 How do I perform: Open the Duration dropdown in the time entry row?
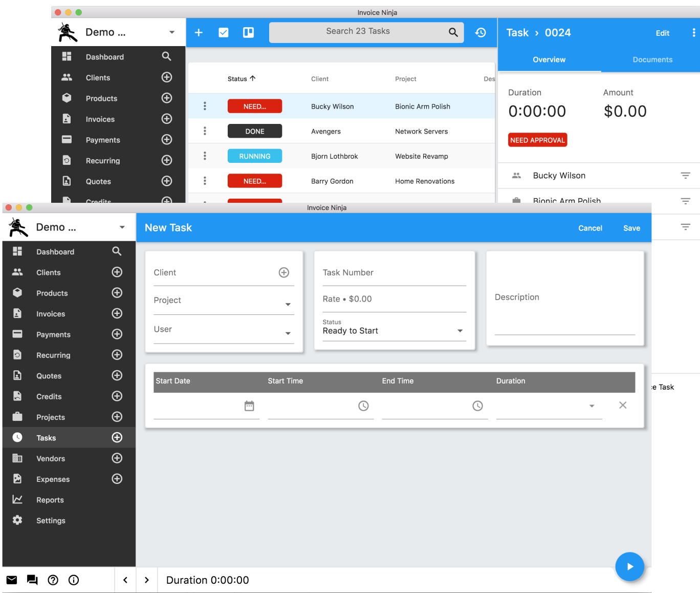tap(592, 406)
